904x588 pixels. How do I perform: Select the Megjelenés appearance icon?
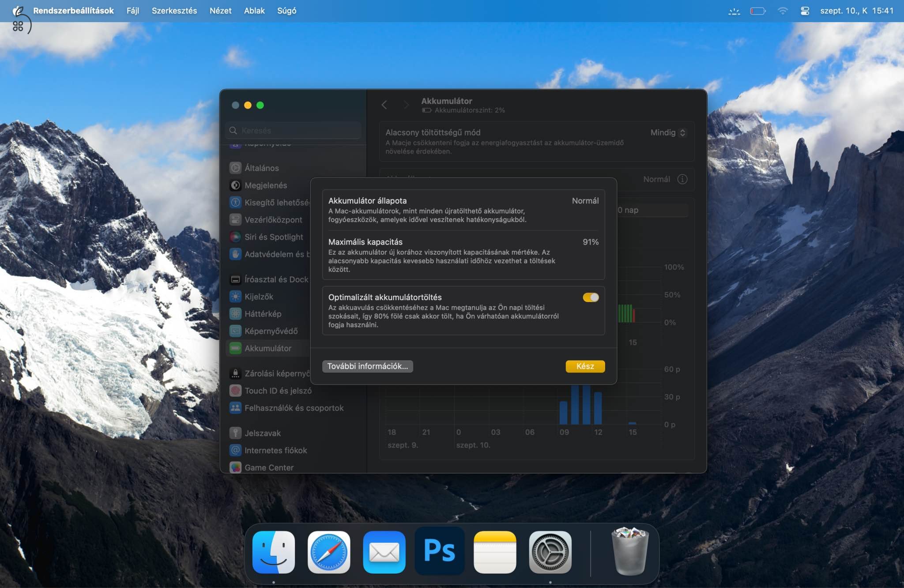pyautogui.click(x=235, y=185)
